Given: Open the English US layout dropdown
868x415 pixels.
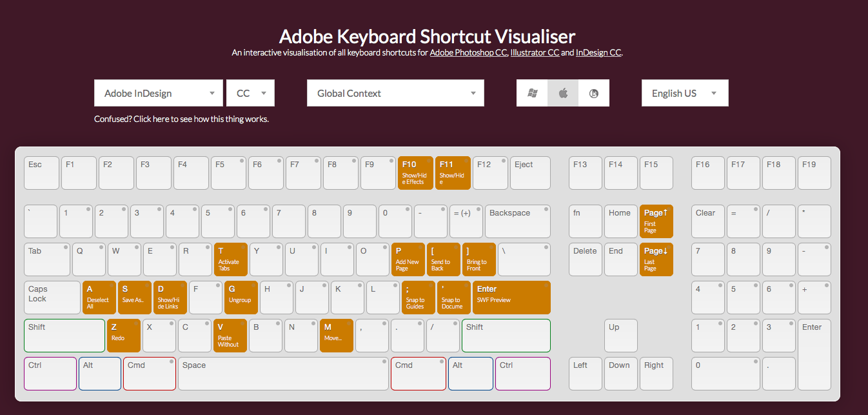Looking at the screenshot, I should 684,93.
